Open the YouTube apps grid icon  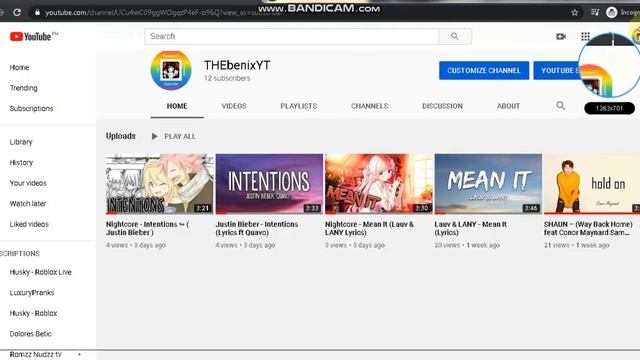pos(585,36)
